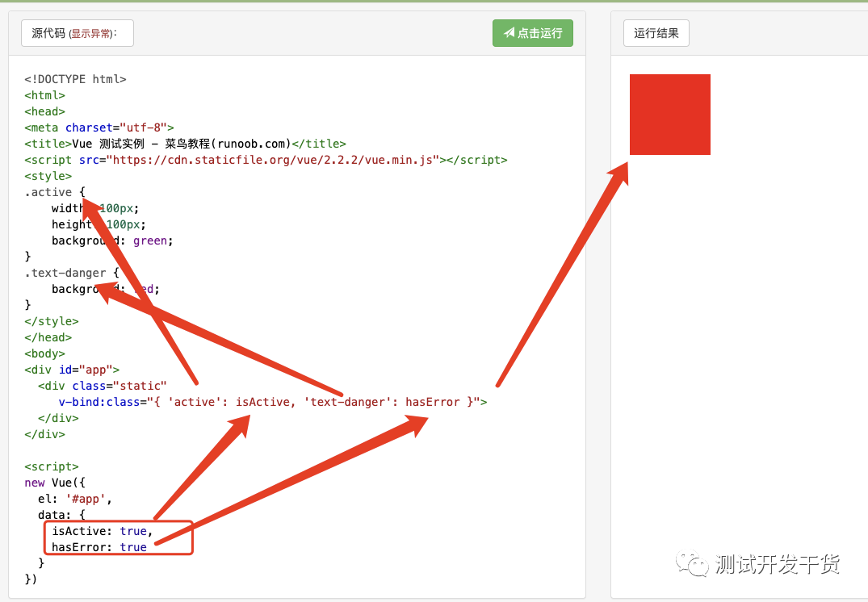868x602 pixels.
Task: Click the 'data: {' line
Action: [61, 515]
